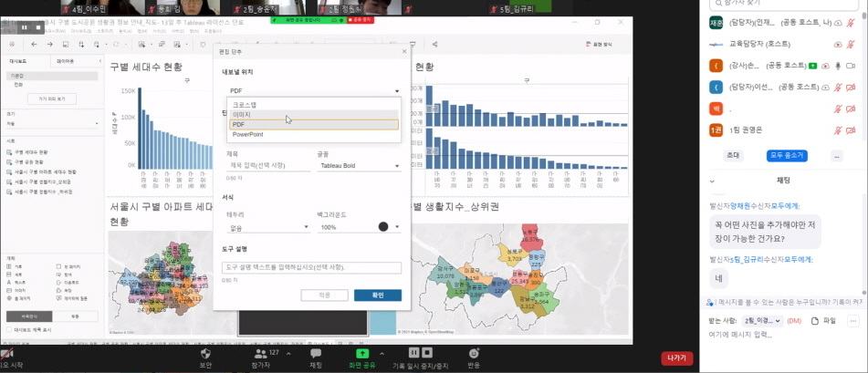Click the 모두 음소거 mute all button
868x373 pixels.
pyautogui.click(x=787, y=156)
